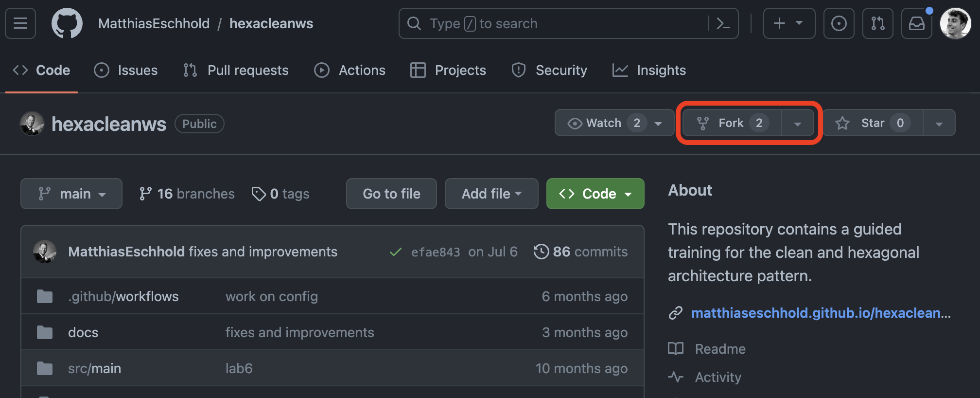The height and width of the screenshot is (398, 980).
Task: Jump to the Readme section link
Action: tap(720, 349)
